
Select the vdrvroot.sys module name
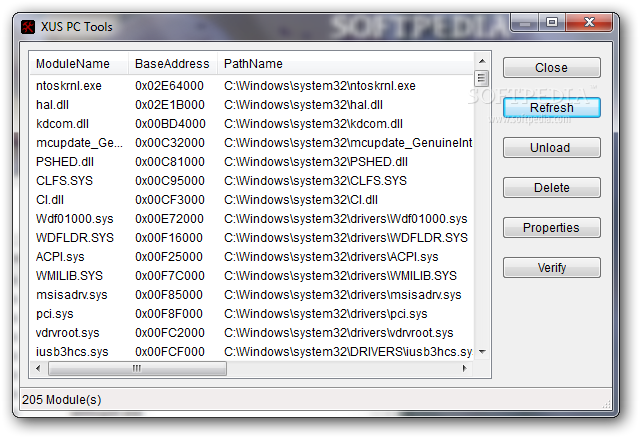click(68, 333)
